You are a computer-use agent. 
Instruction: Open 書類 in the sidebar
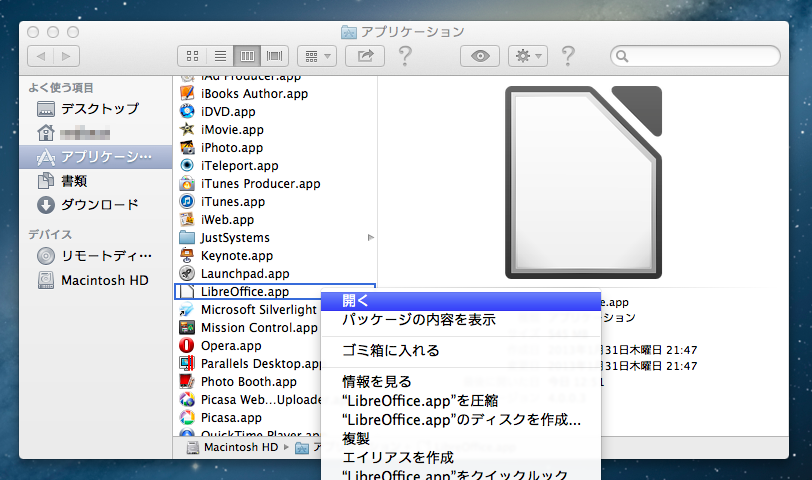(x=96, y=181)
